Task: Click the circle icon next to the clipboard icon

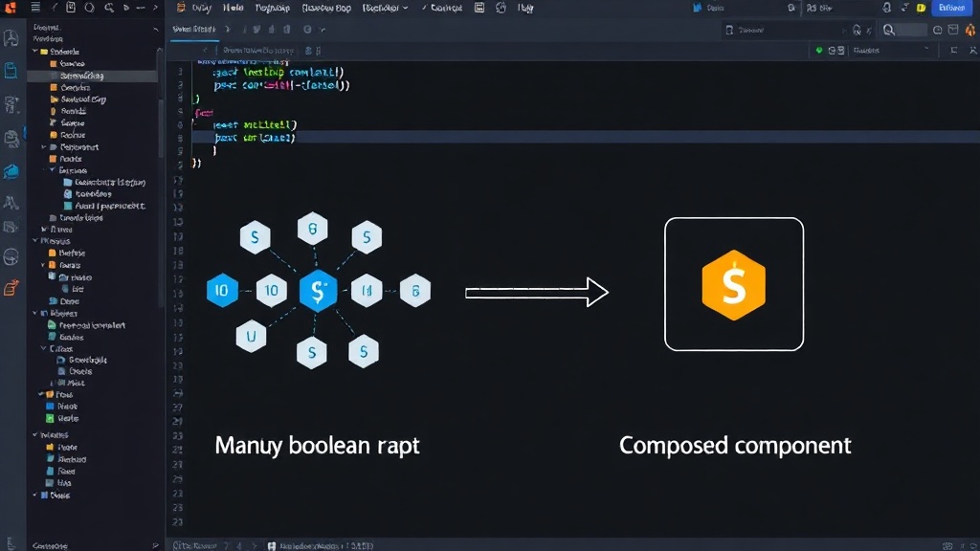Action: (89, 8)
